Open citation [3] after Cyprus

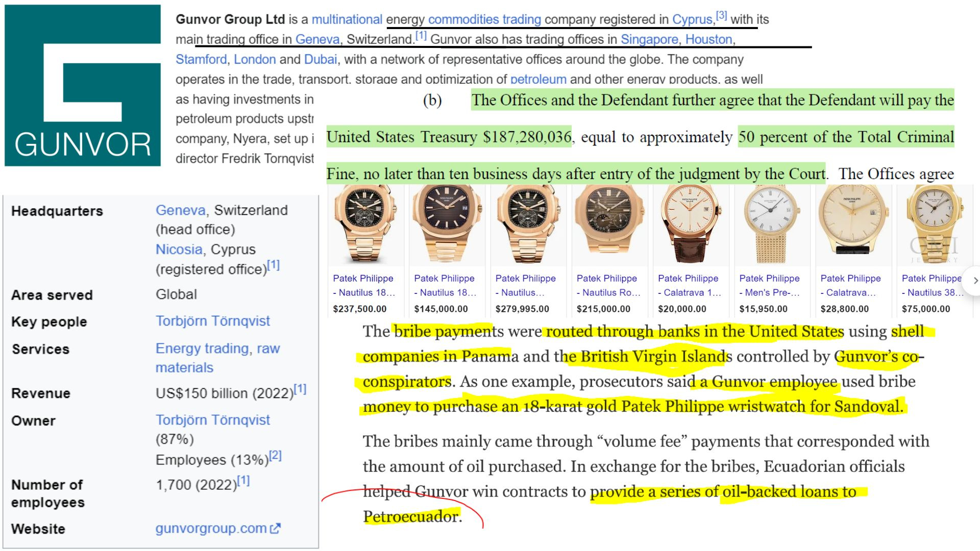[721, 15]
